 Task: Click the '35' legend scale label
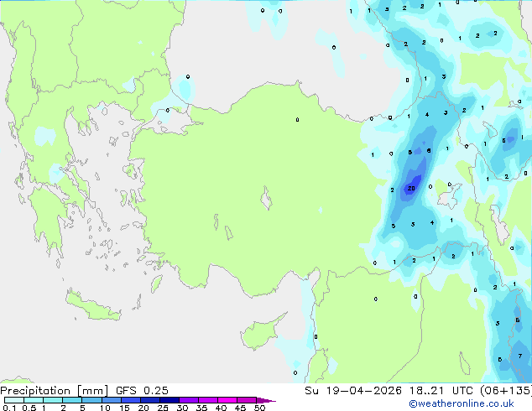pos(201,408)
